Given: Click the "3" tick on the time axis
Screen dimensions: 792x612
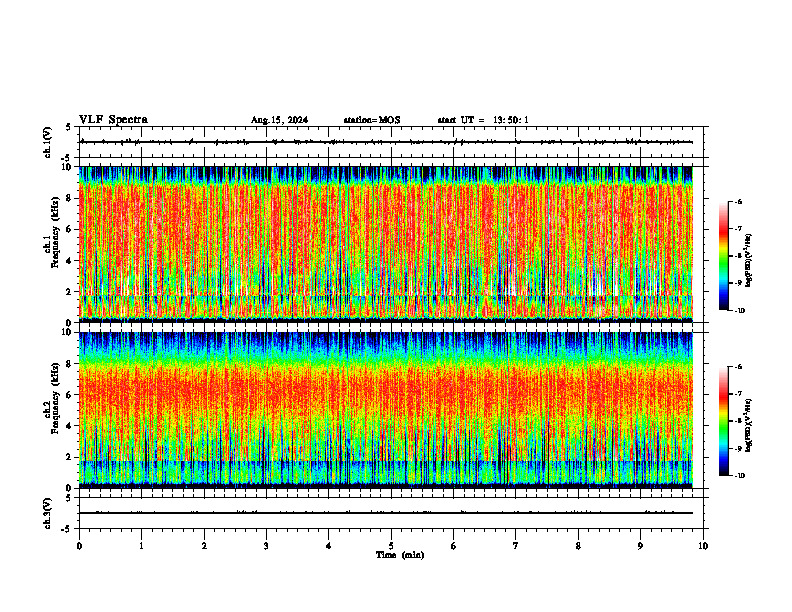Looking at the screenshot, I should 266,546.
